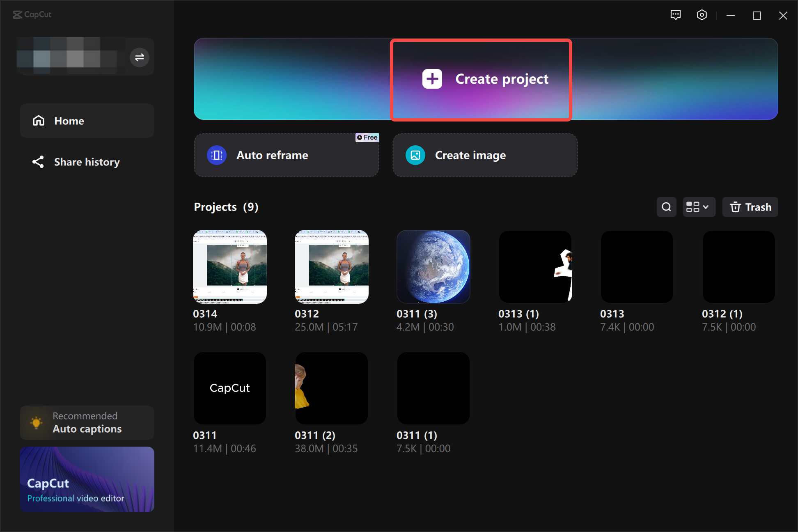Click the search icon above projects
This screenshot has height=532, width=798.
(666, 207)
